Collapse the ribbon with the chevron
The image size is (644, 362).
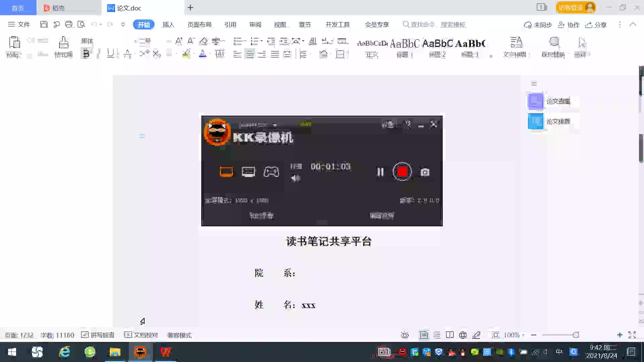pyautogui.click(x=633, y=24)
